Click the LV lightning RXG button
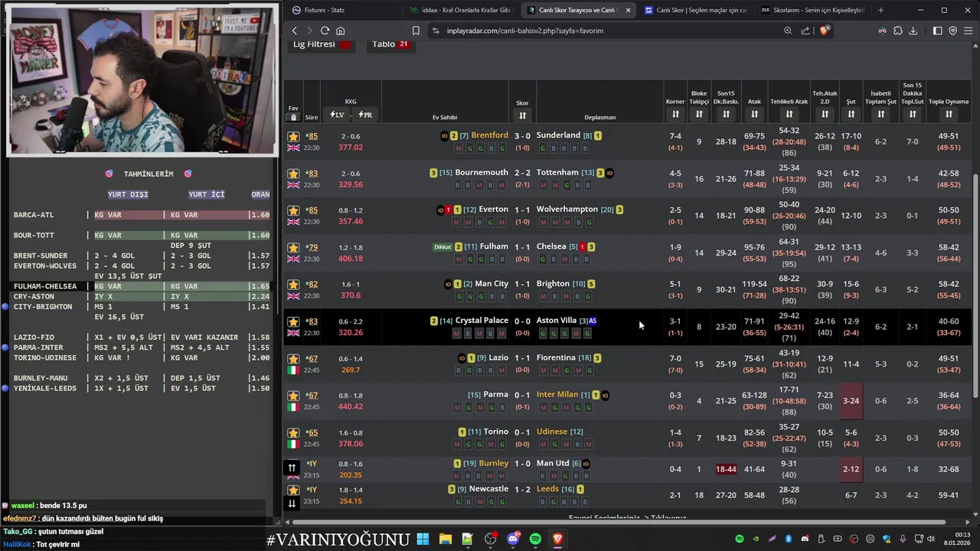Viewport: 980px width, 551px height. pos(337,115)
